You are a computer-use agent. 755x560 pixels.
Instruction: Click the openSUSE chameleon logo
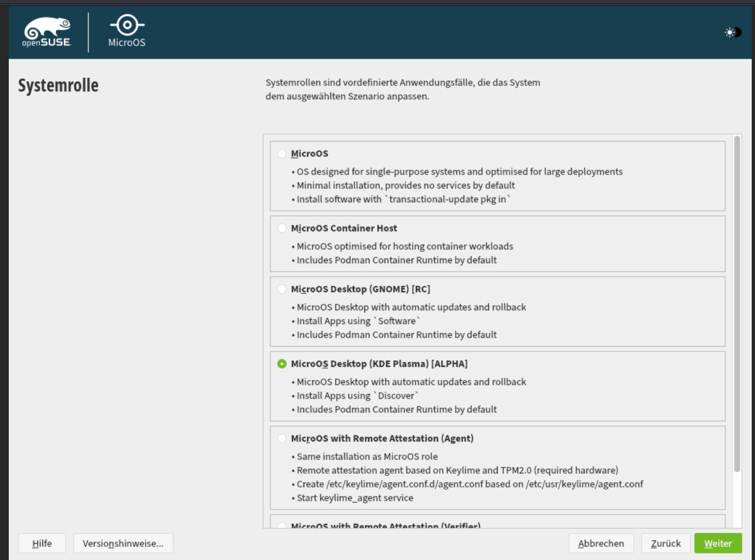coord(47,32)
